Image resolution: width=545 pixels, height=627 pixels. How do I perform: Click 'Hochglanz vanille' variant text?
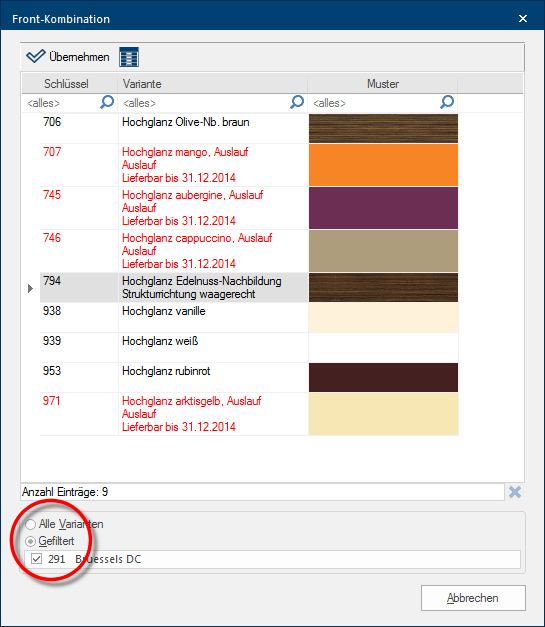coord(164,311)
